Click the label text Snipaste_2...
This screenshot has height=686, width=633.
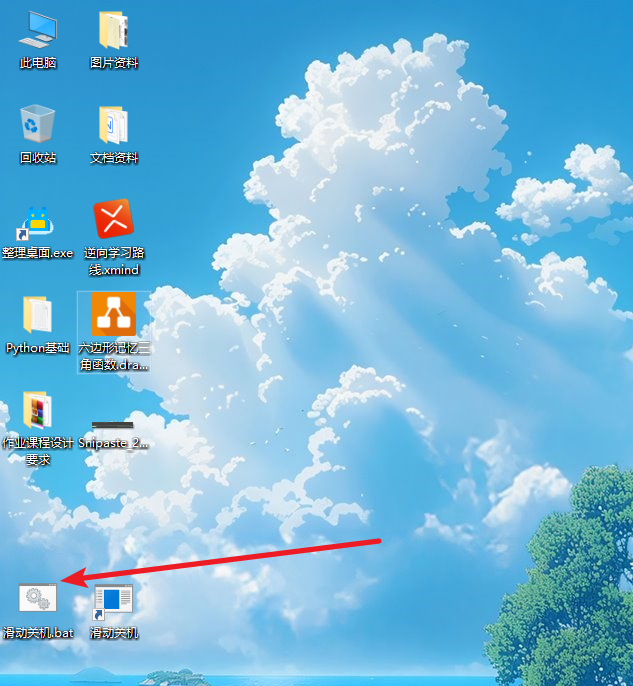pos(113,443)
